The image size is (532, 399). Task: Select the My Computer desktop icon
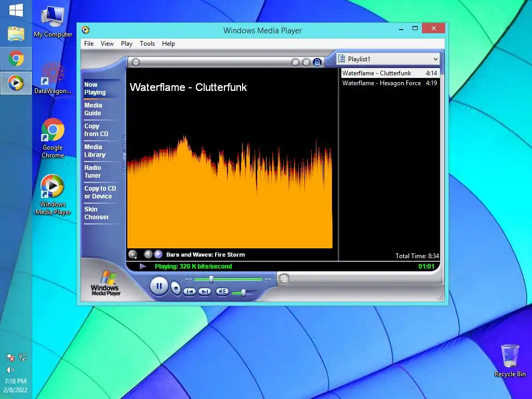(52, 21)
